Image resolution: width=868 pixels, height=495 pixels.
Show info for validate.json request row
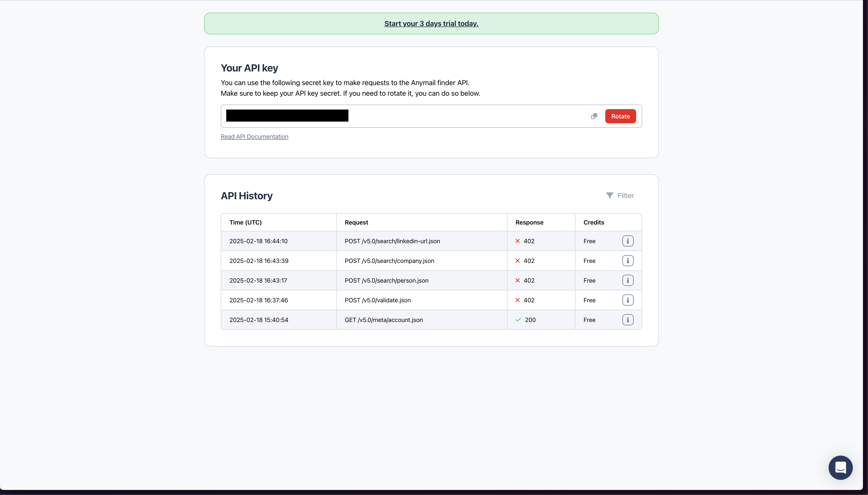pos(628,300)
